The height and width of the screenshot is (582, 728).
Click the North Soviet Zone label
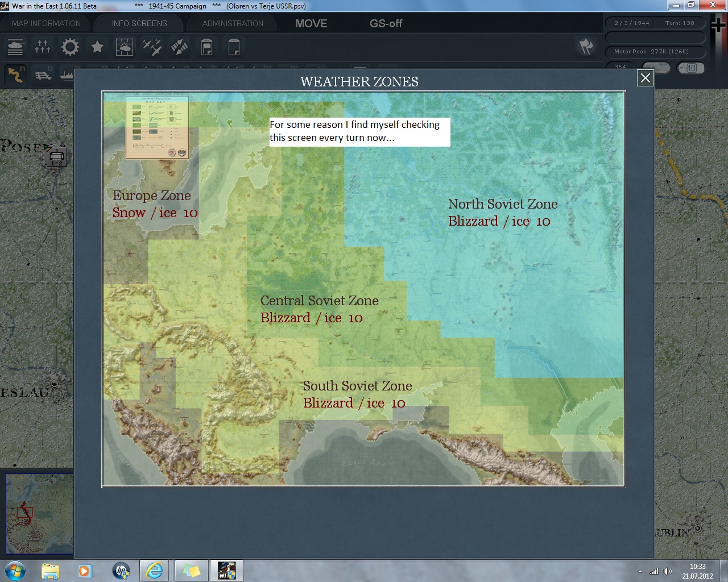[x=503, y=204]
